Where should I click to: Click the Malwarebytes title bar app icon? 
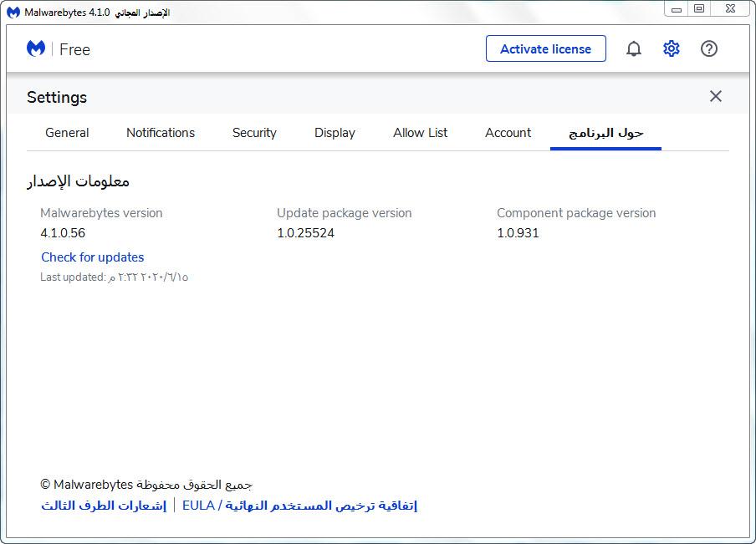[13, 12]
